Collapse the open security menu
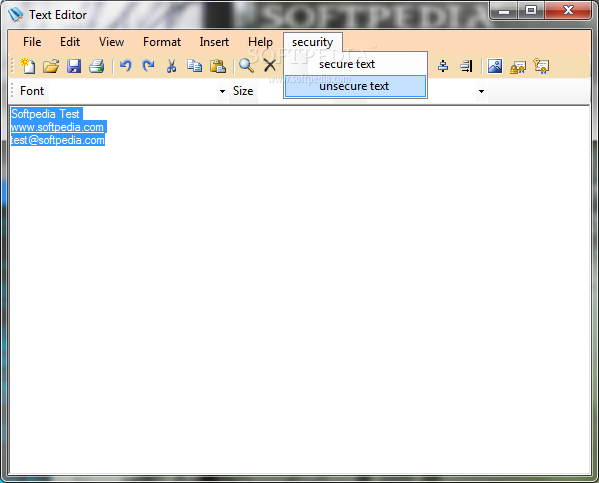Viewport: 599px width, 483px height. pyautogui.click(x=312, y=42)
